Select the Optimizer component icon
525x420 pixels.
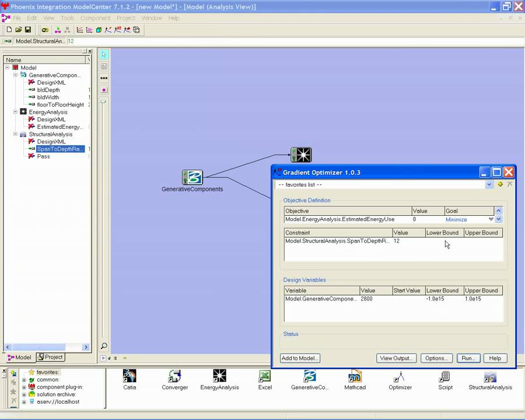pyautogui.click(x=400, y=376)
